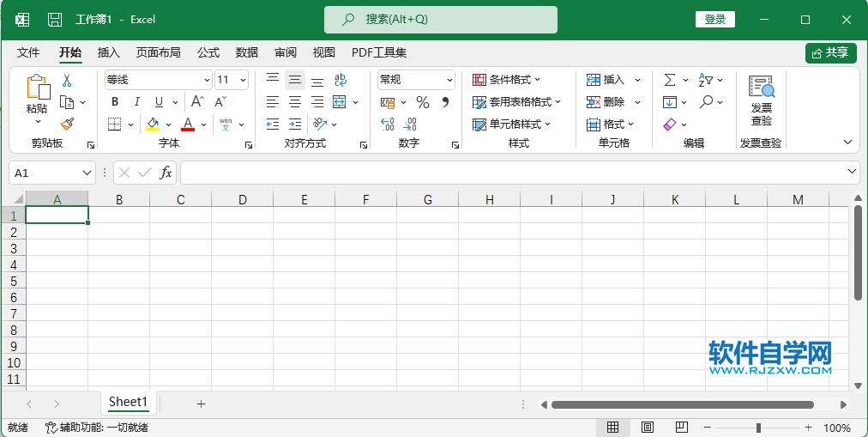Toggle Italic formatting
Image resolution: width=868 pixels, height=437 pixels.
136,102
